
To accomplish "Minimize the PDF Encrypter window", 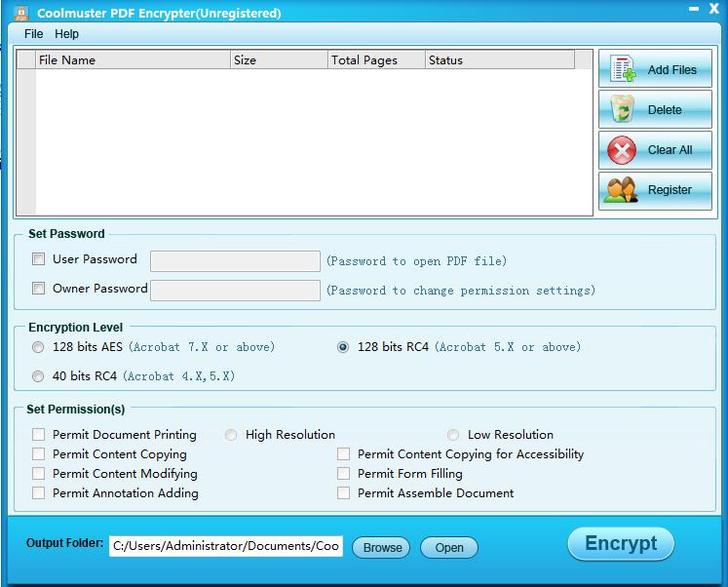I will pyautogui.click(x=694, y=9).
